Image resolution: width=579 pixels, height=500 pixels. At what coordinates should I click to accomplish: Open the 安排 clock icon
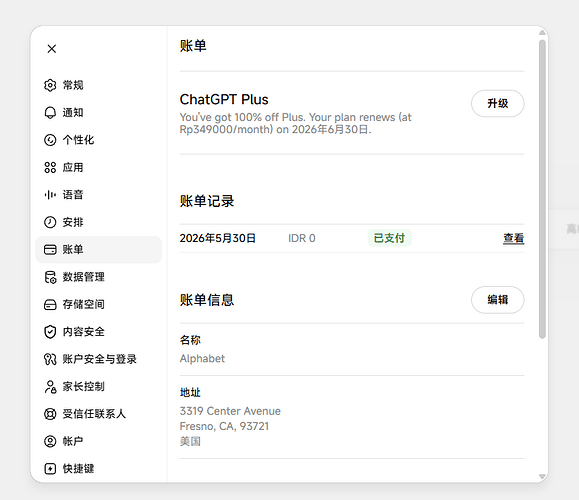(50, 222)
